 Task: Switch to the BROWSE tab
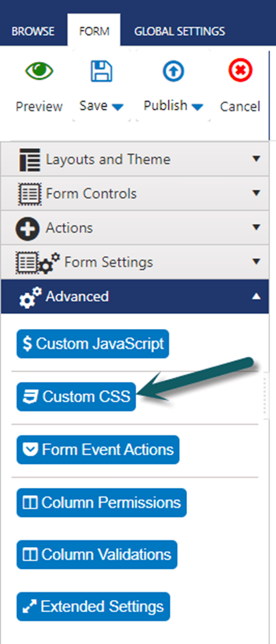tap(33, 31)
